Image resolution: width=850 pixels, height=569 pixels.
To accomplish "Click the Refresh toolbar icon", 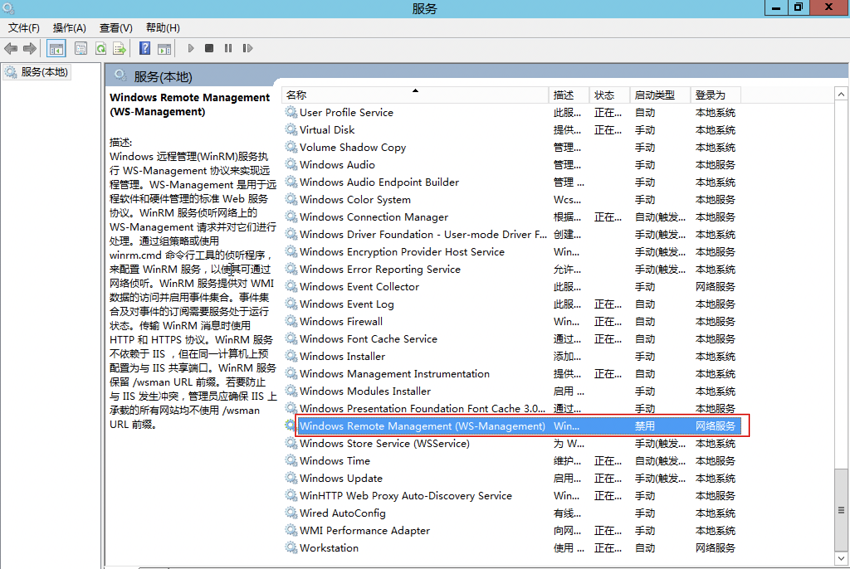I will [101, 49].
